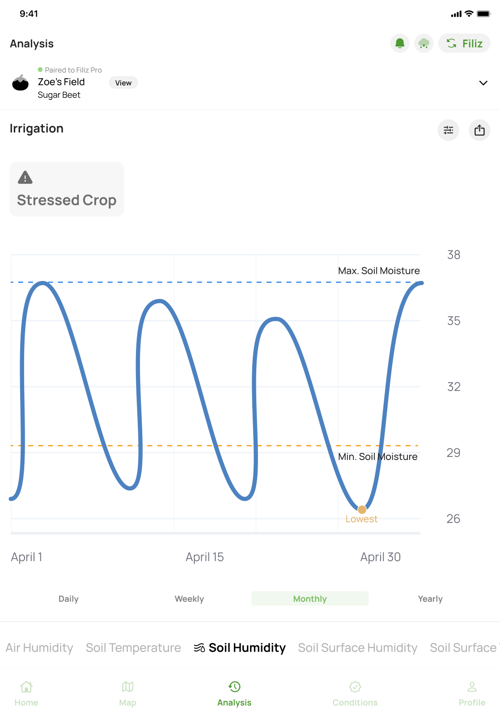
Task: Tap the Lowest point marker on chart
Action: [362, 510]
